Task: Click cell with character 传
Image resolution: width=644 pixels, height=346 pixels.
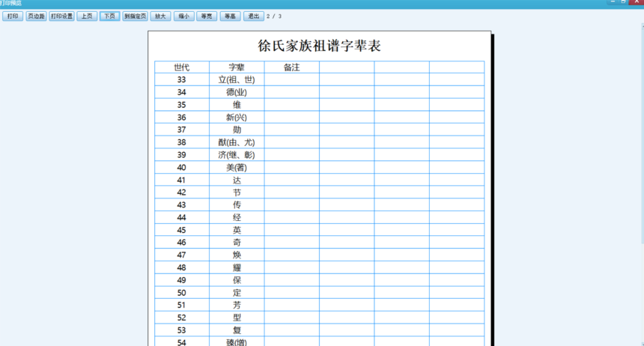Action: coord(237,205)
